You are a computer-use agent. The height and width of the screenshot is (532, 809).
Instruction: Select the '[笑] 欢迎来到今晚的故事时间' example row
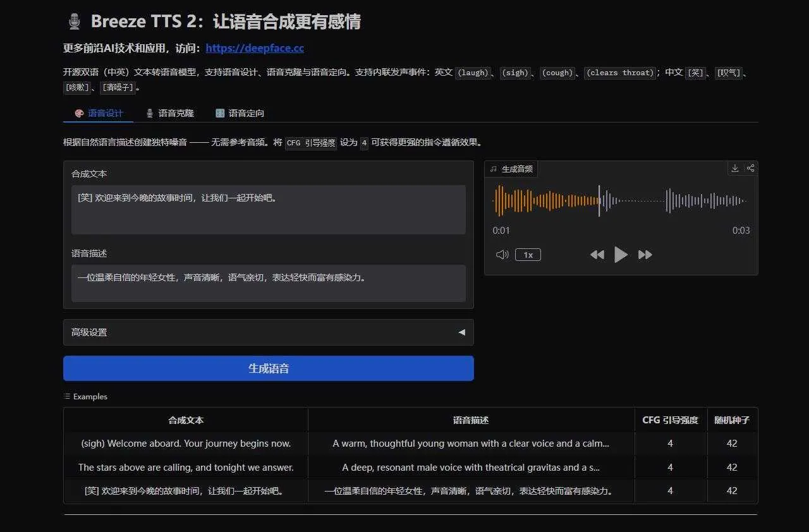tap(411, 491)
